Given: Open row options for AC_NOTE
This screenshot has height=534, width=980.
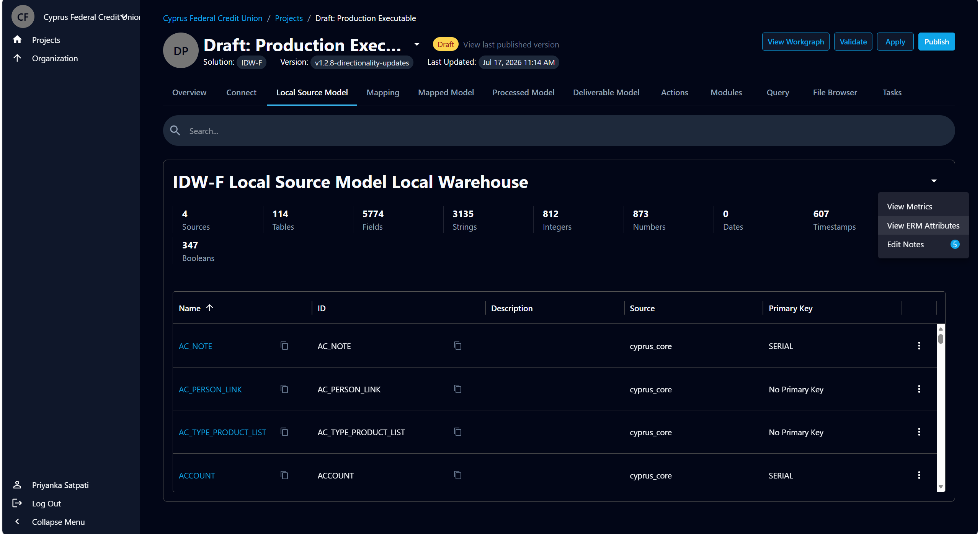Looking at the screenshot, I should tap(919, 346).
